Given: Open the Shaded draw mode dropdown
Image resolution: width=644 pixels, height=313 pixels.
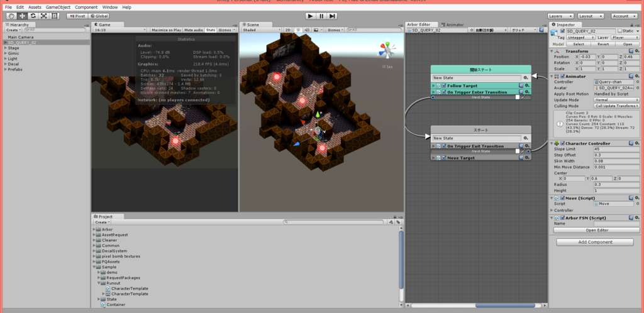Looking at the screenshot, I should coord(262,30).
